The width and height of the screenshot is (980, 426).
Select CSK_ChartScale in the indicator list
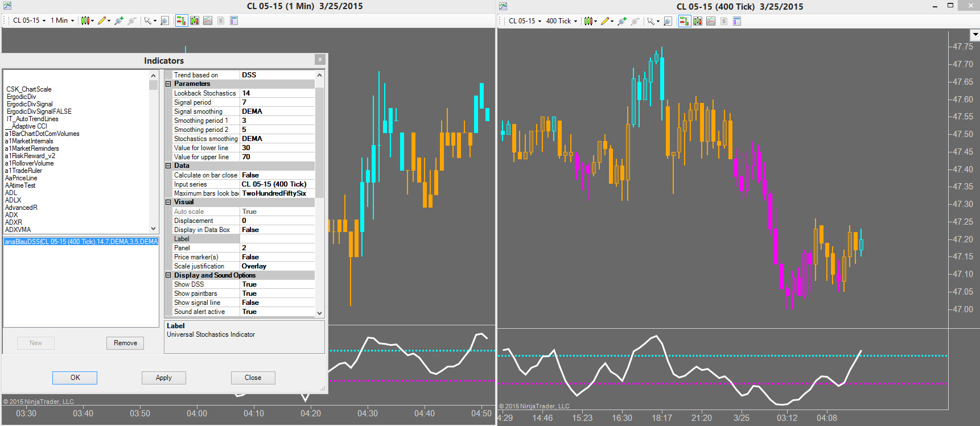coord(29,89)
